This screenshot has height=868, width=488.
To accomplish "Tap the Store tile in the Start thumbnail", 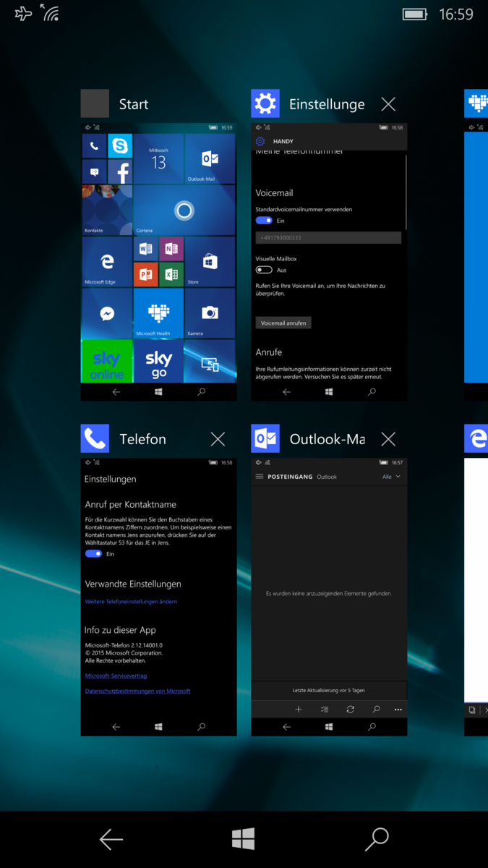I will pyautogui.click(x=210, y=262).
